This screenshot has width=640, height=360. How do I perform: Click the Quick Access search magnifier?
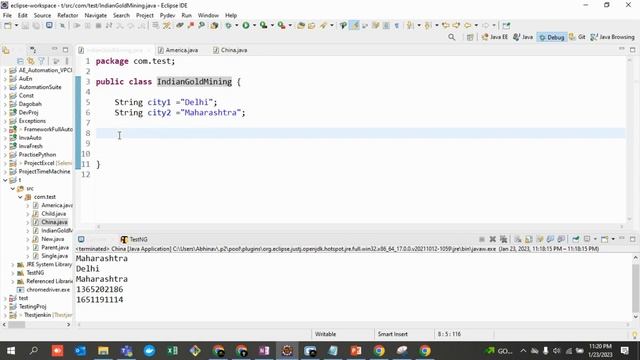(x=451, y=37)
